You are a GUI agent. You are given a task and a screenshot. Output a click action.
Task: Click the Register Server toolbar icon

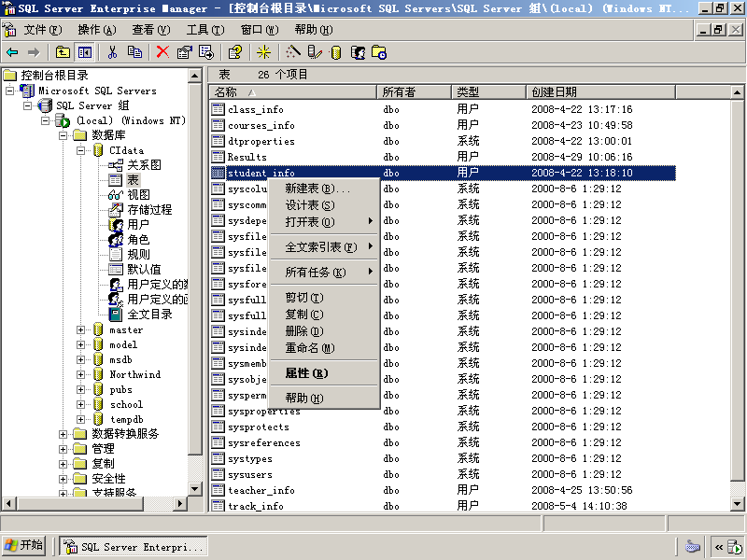click(315, 52)
